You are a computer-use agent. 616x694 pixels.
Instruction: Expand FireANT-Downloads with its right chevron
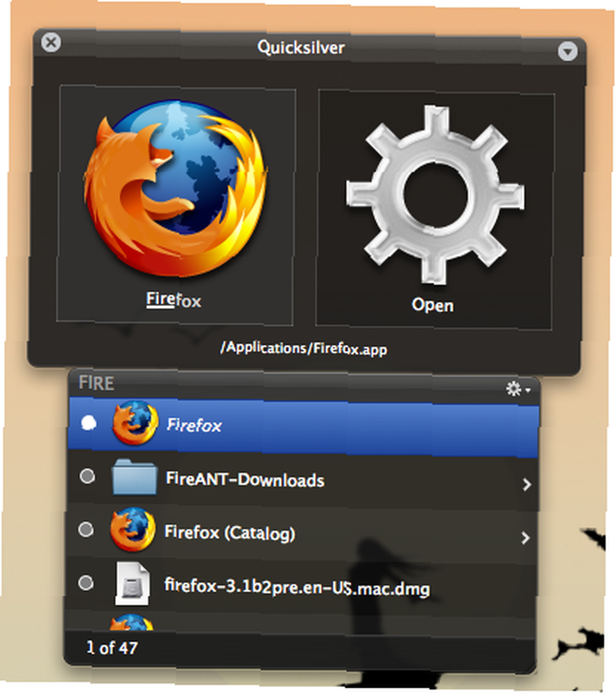[526, 484]
